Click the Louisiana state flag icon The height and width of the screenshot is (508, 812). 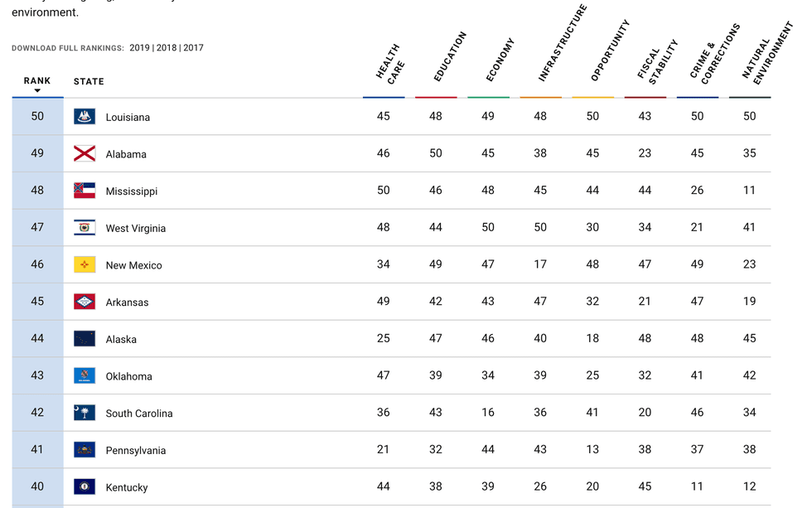tap(85, 117)
